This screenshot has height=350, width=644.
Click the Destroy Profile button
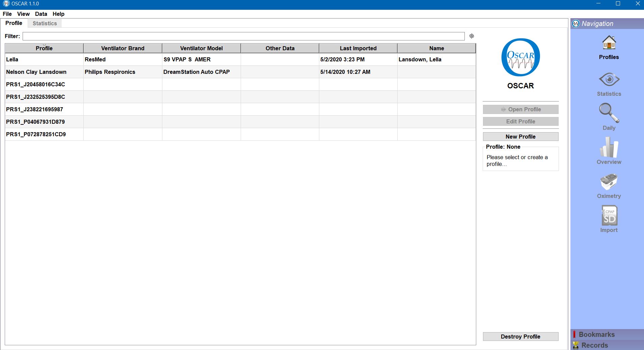(x=520, y=337)
